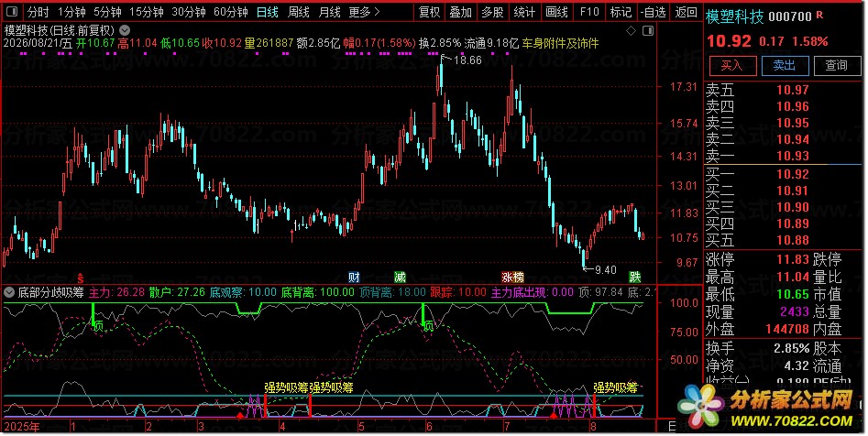Click the 涨停 value 11.83

[x=792, y=259]
